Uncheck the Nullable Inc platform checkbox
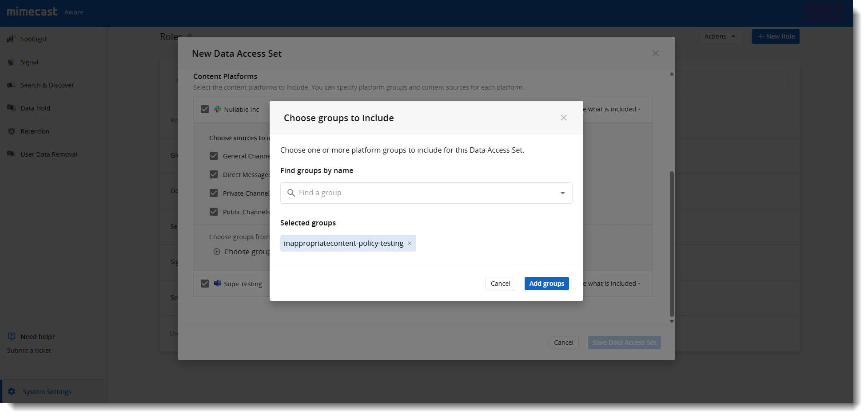Viewport: 868px width, 418px height. [205, 109]
